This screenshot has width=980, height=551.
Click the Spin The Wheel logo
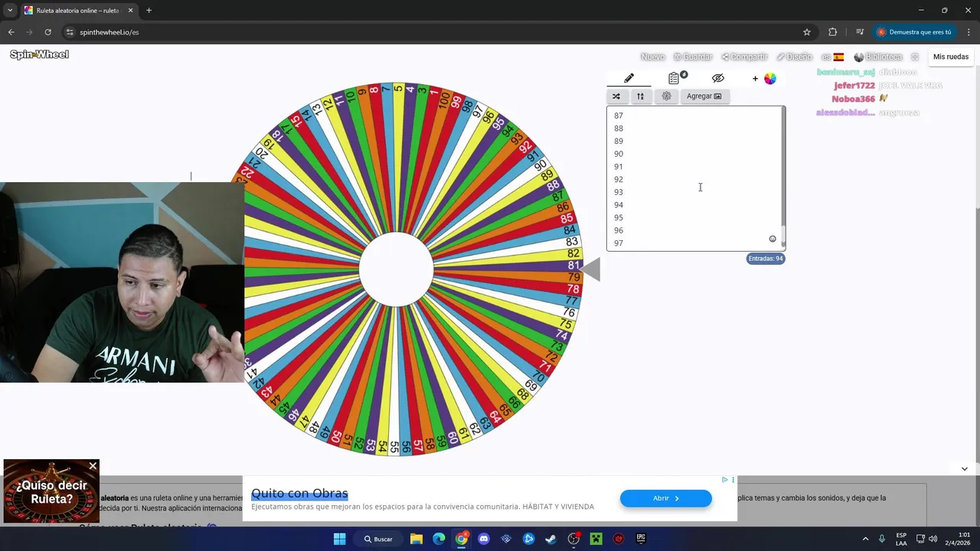pos(39,54)
